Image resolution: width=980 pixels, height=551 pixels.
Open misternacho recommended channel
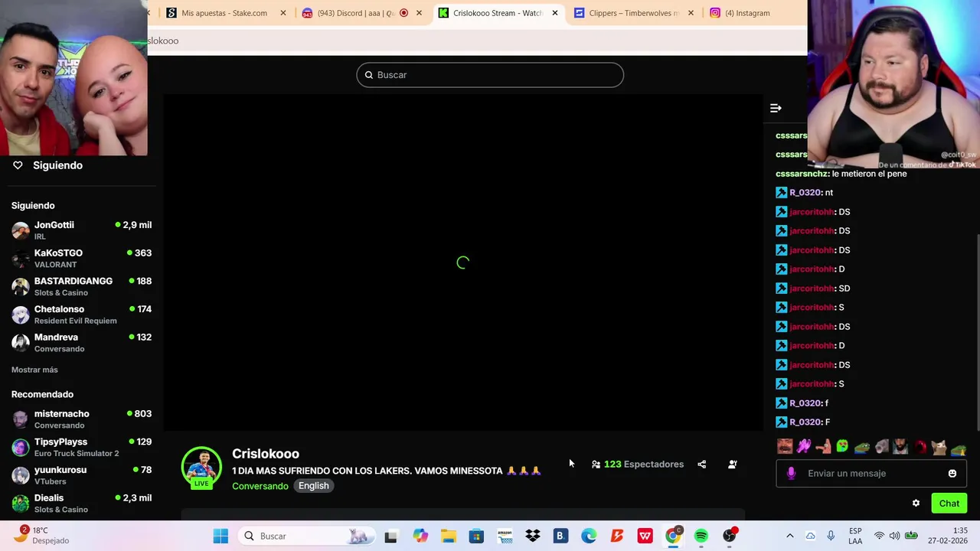click(x=81, y=419)
